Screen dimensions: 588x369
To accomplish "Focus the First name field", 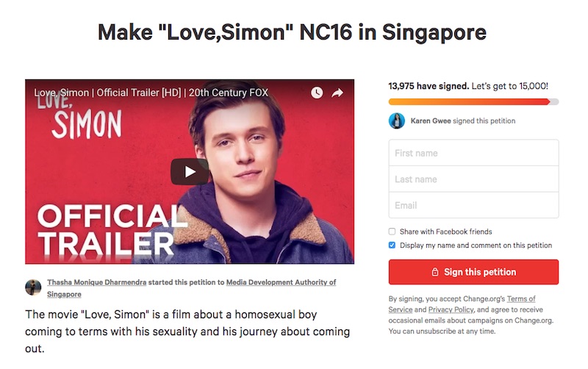I will pyautogui.click(x=473, y=153).
